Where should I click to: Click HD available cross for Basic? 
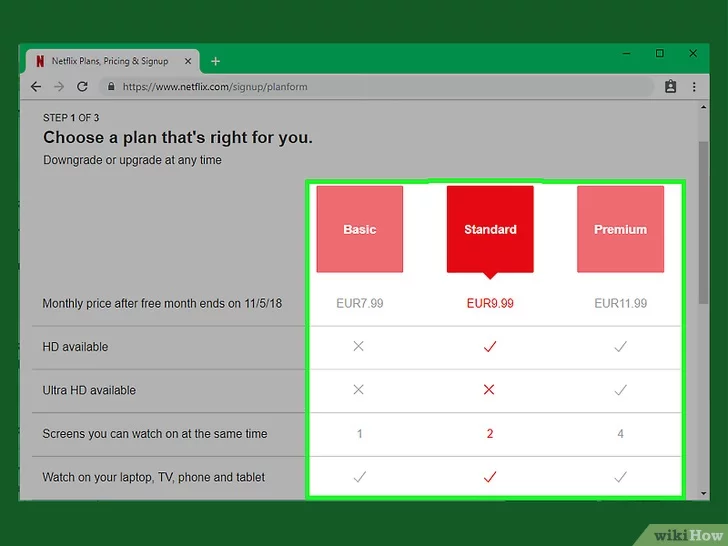tap(358, 346)
